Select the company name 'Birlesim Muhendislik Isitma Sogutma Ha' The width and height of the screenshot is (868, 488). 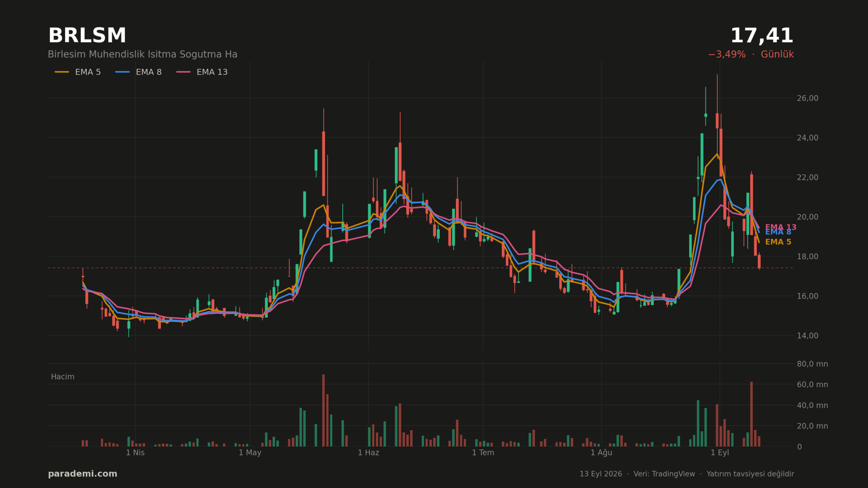click(x=143, y=55)
